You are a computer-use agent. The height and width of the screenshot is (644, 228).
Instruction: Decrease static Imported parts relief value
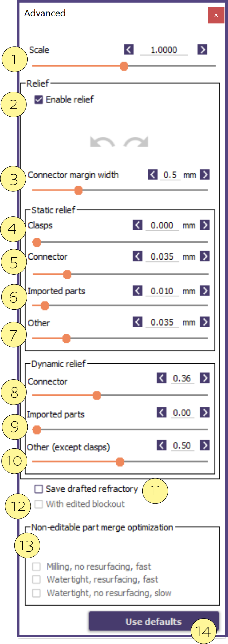[x=138, y=291]
